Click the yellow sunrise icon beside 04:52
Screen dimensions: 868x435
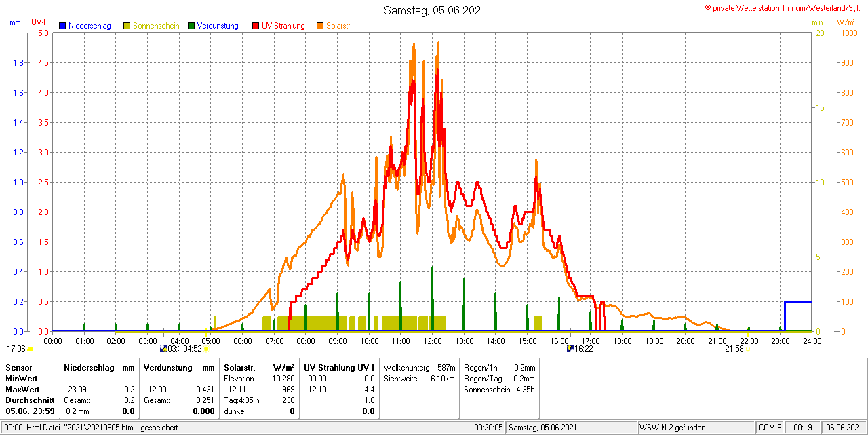point(207,349)
